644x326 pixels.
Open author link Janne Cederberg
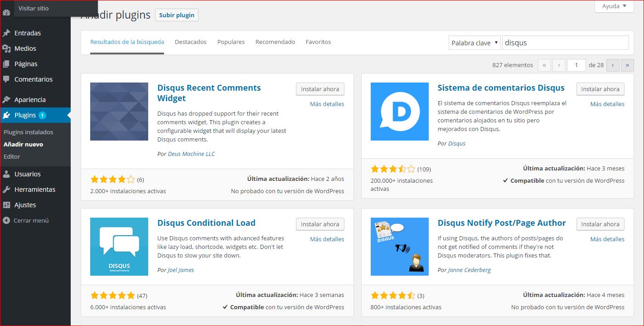click(470, 270)
